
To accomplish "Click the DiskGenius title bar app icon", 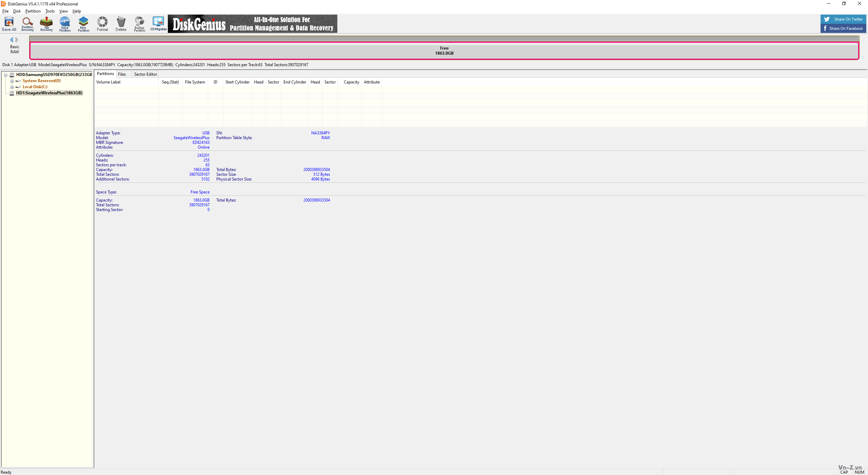I will [3, 4].
